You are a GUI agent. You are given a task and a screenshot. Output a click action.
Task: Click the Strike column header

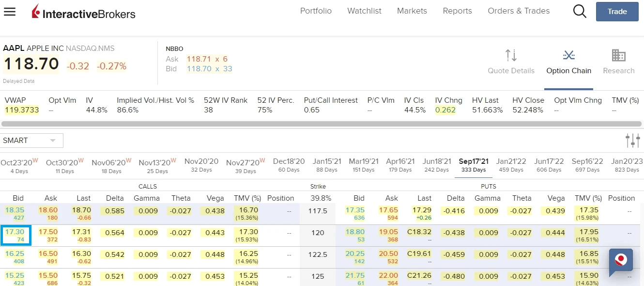point(318,186)
